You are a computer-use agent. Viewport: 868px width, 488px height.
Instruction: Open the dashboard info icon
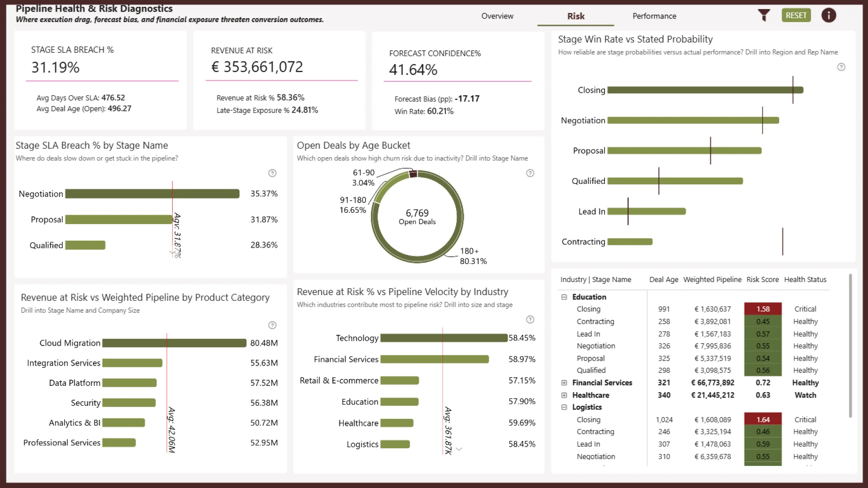(828, 15)
